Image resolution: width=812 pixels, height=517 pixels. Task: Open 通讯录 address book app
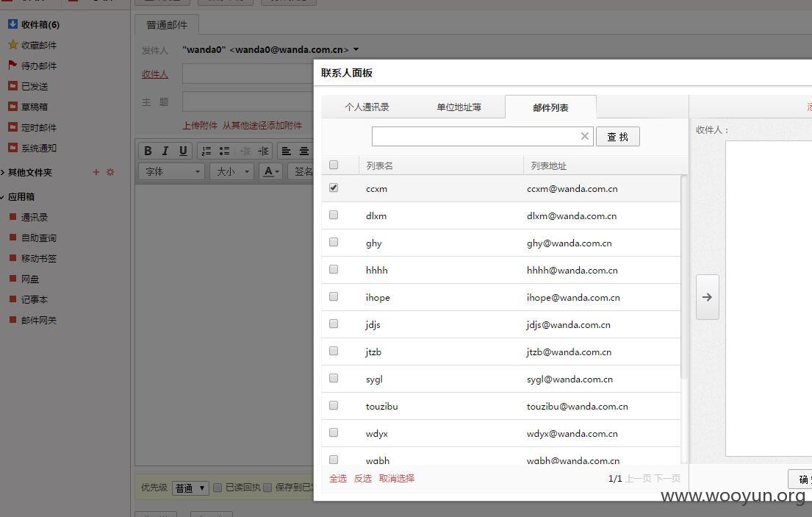coord(35,217)
